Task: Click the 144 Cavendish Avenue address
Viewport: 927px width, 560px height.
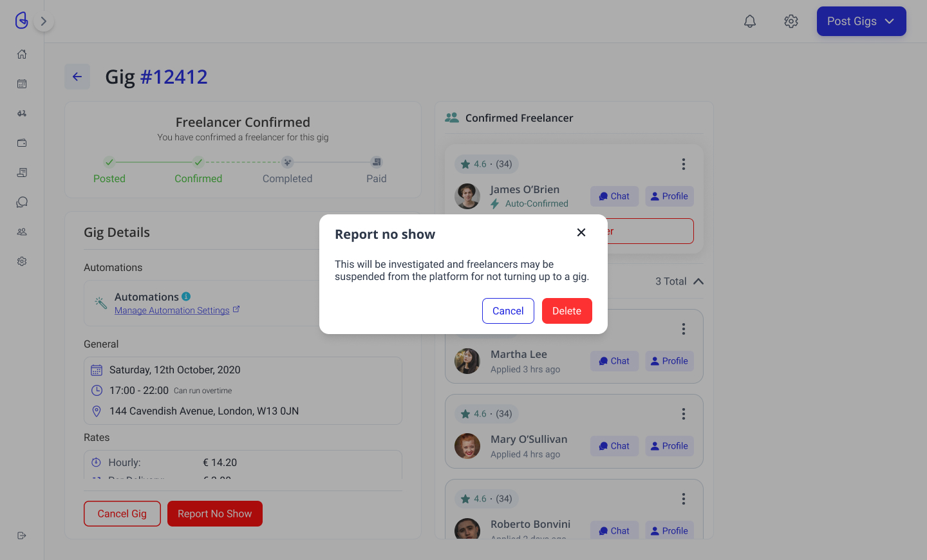Action: pyautogui.click(x=204, y=411)
